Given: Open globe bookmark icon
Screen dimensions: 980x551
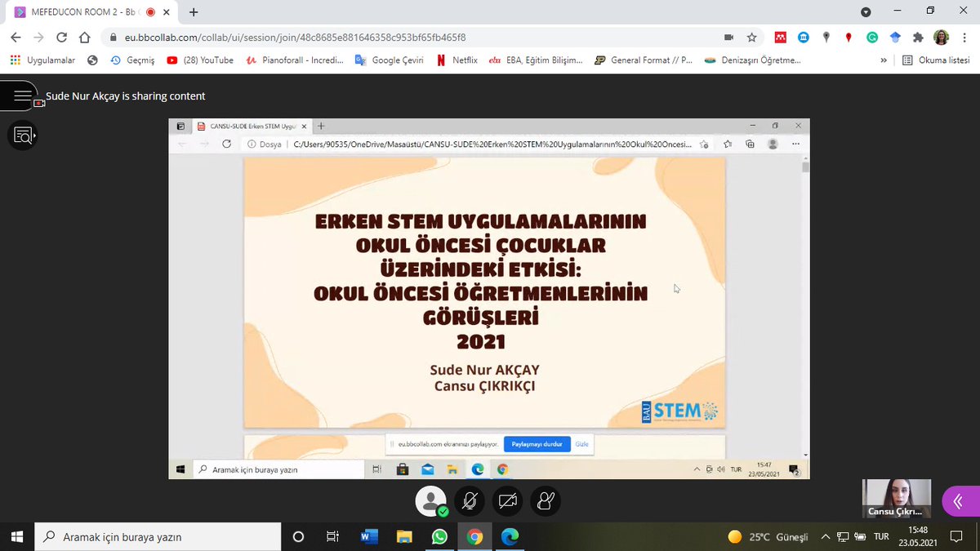Looking at the screenshot, I should (x=92, y=60).
